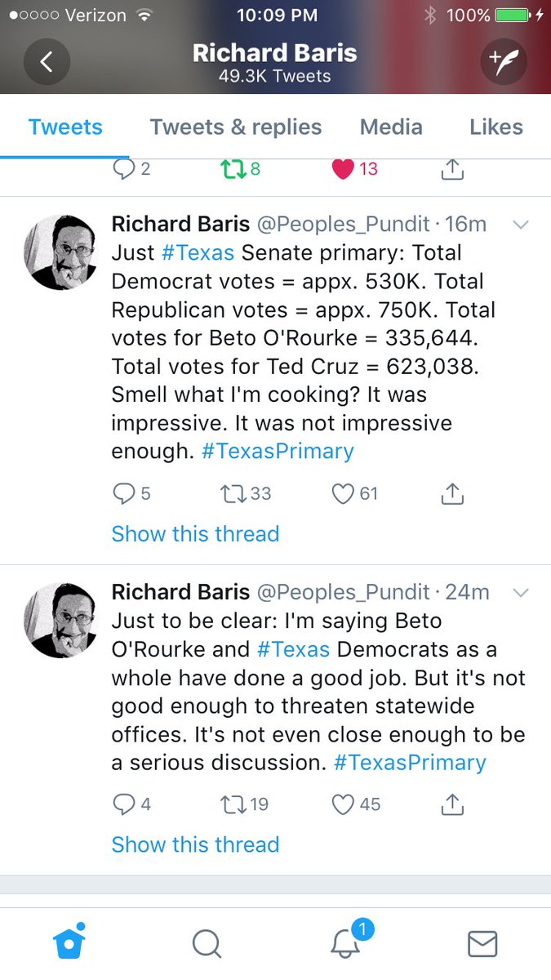Unlike the tweet with 13 likes

[x=343, y=169]
